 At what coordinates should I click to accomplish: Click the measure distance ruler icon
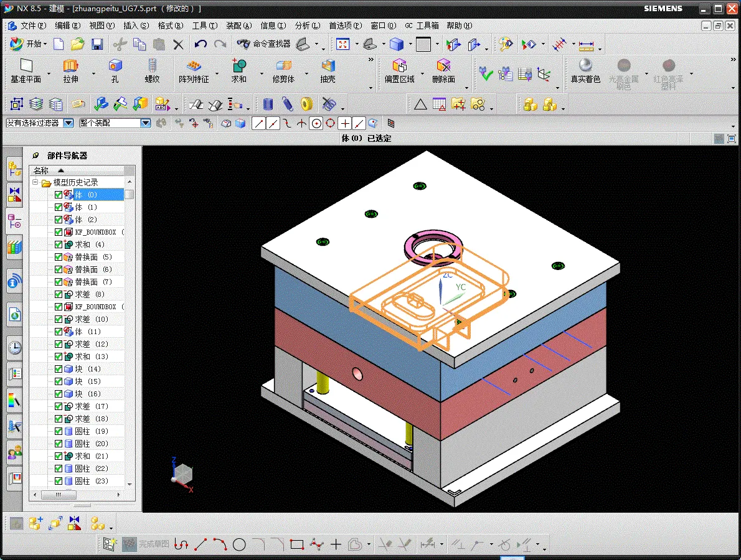point(586,45)
